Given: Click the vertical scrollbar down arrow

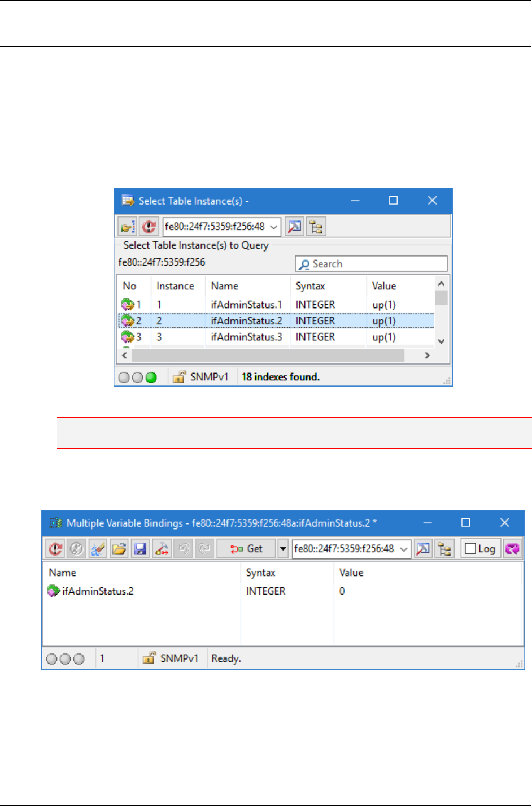Looking at the screenshot, I should click(x=442, y=341).
